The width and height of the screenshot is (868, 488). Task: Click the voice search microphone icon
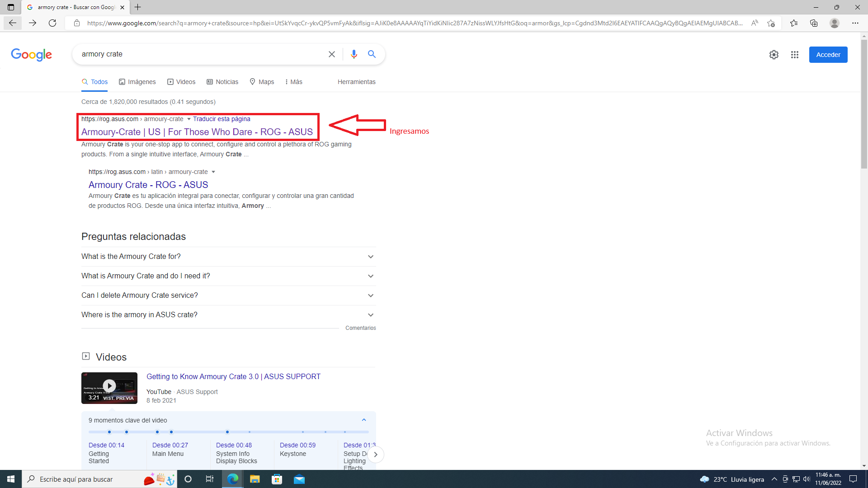(354, 54)
